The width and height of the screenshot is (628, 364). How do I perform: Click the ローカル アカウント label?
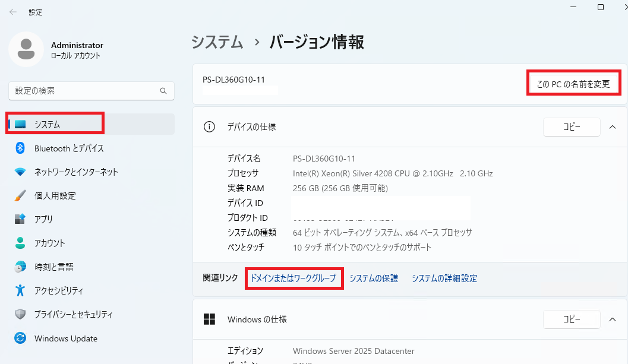pos(75,56)
